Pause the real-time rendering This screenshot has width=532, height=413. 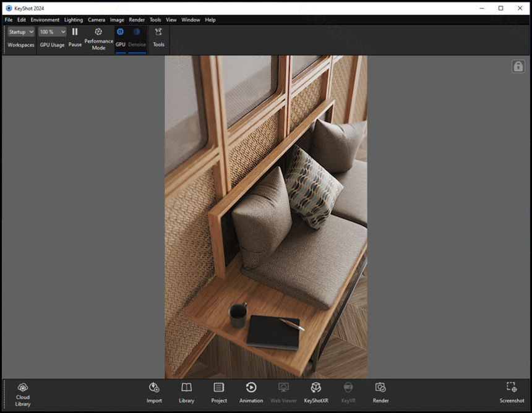click(75, 38)
